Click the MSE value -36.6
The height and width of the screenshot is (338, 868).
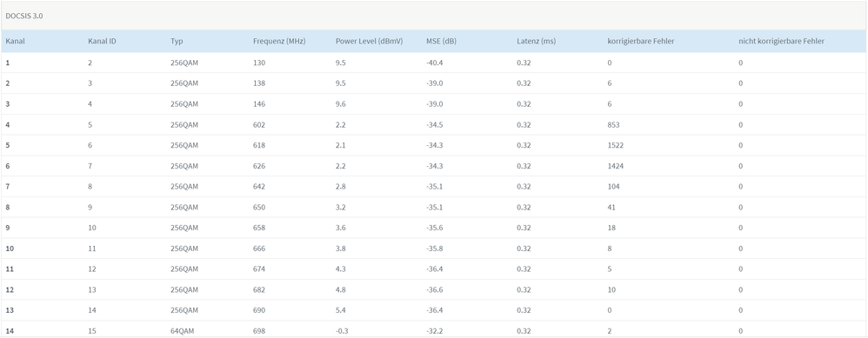click(x=435, y=290)
